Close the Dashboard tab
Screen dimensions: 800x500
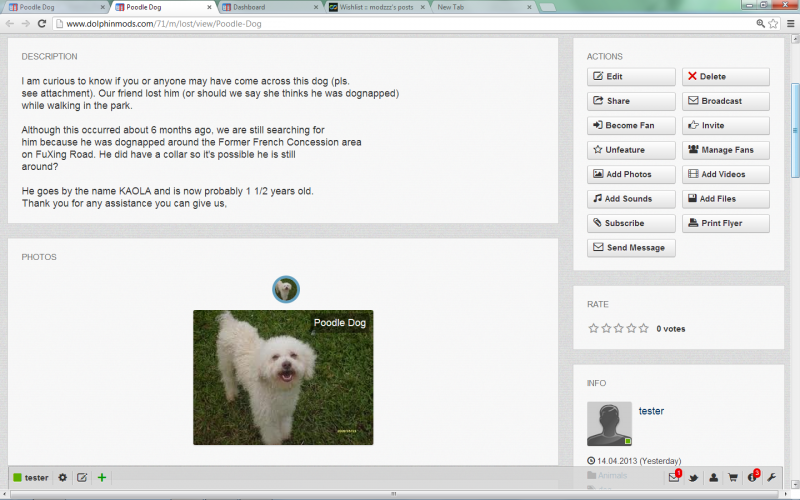click(316, 7)
